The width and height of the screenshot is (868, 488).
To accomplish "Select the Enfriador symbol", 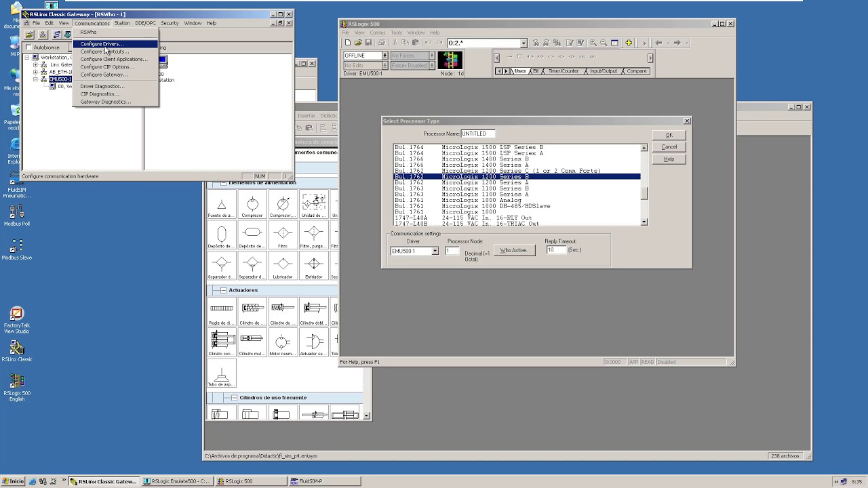I will pyautogui.click(x=313, y=266).
